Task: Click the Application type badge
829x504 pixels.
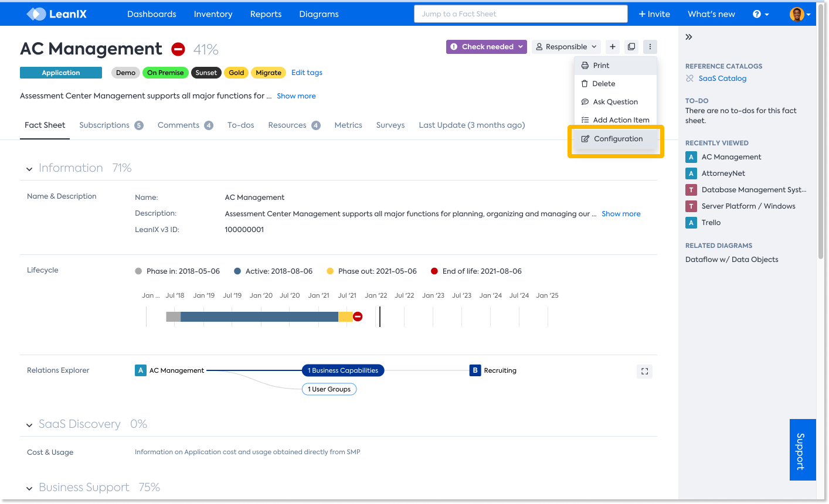Action: tap(61, 73)
